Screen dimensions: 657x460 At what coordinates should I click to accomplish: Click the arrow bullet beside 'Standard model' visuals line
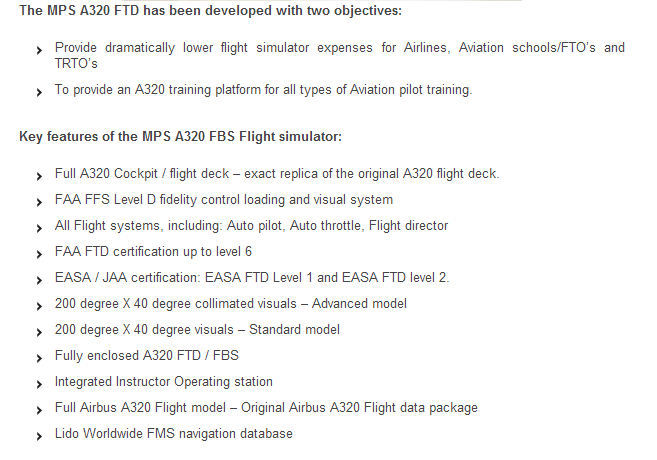(x=39, y=332)
